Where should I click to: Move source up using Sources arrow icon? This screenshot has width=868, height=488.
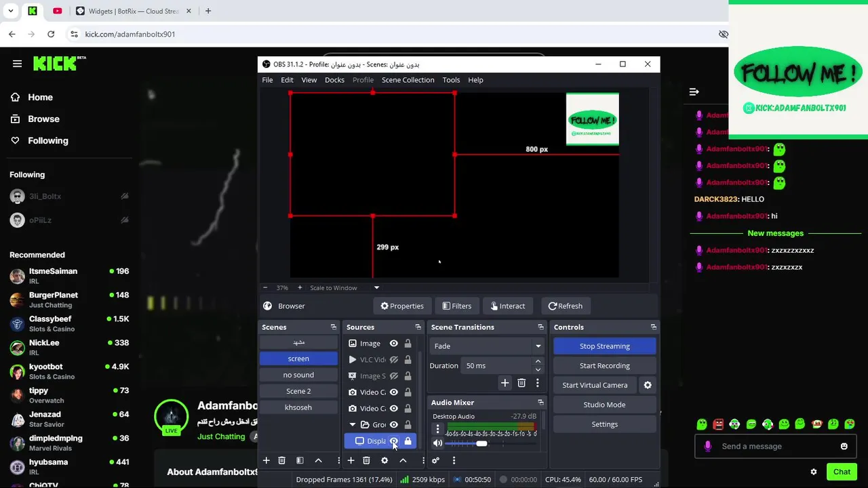coord(403,460)
